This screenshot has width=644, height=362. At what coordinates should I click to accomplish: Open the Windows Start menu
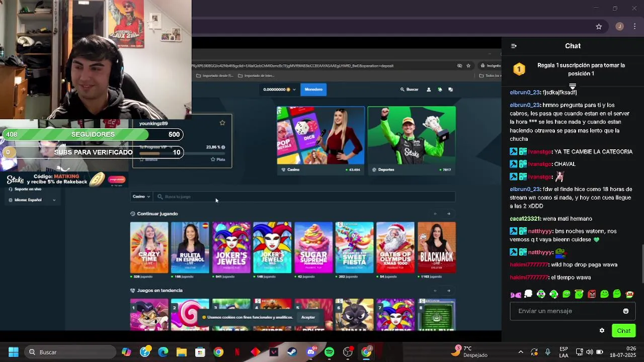click(14, 352)
